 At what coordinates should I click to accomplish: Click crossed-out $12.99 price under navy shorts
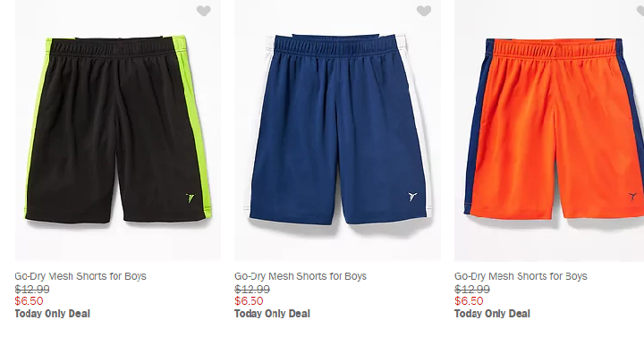pyautogui.click(x=252, y=289)
